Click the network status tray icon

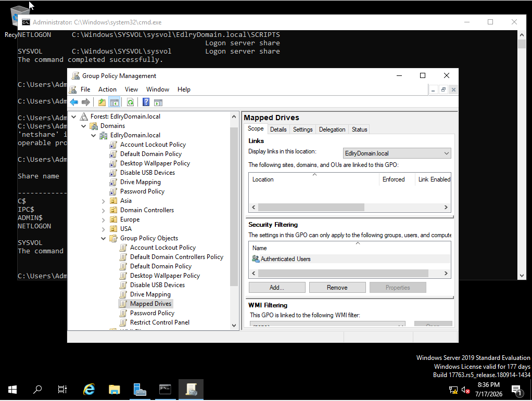(453, 390)
